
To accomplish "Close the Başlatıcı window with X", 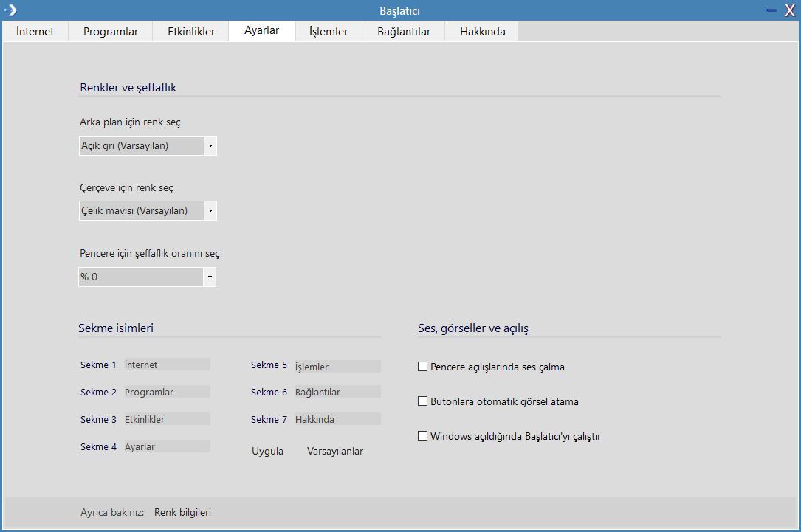I will (x=789, y=10).
